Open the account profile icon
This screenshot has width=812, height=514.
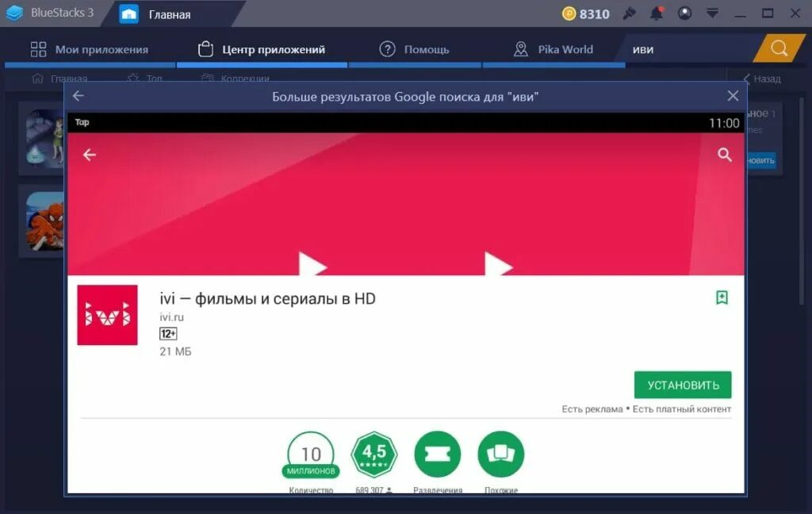pyautogui.click(x=684, y=13)
